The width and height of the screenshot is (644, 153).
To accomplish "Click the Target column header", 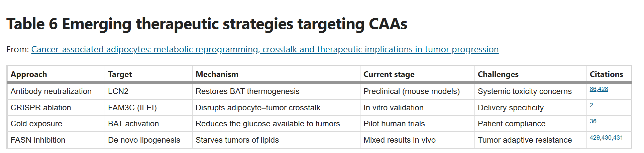I will click(120, 74).
